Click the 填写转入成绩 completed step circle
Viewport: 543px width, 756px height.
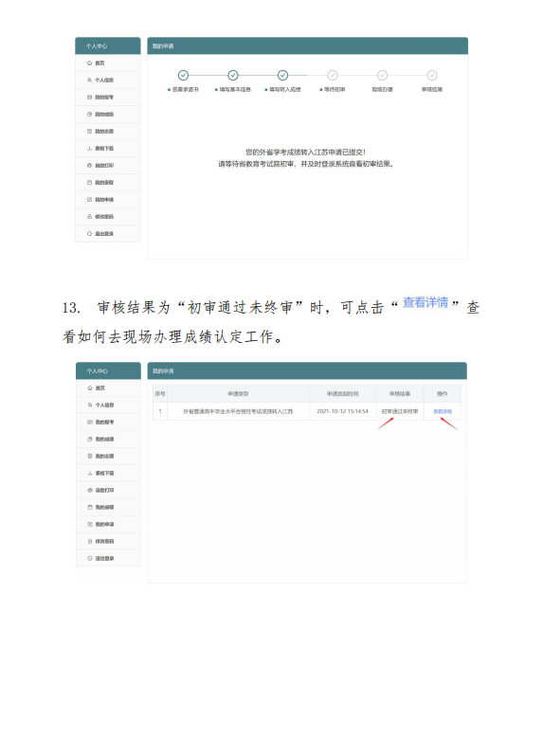click(283, 75)
